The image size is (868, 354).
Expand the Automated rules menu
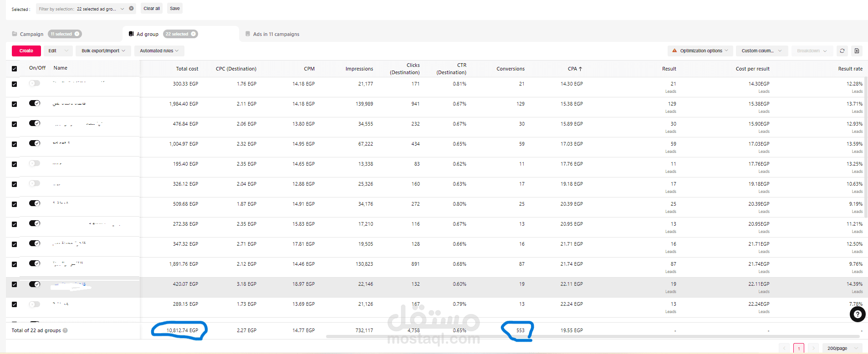[159, 51]
